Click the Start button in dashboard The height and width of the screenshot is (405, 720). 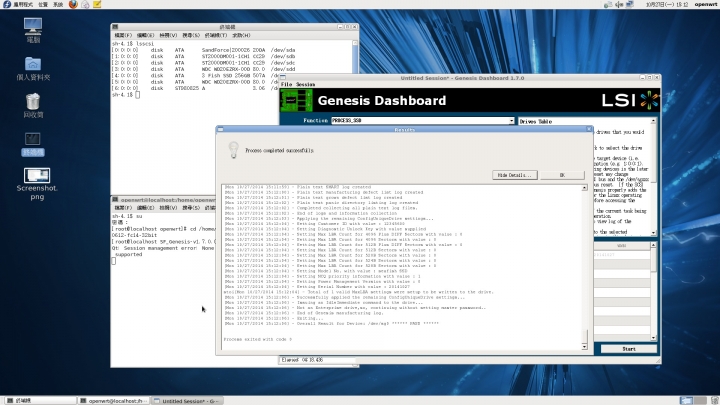pyautogui.click(x=629, y=349)
